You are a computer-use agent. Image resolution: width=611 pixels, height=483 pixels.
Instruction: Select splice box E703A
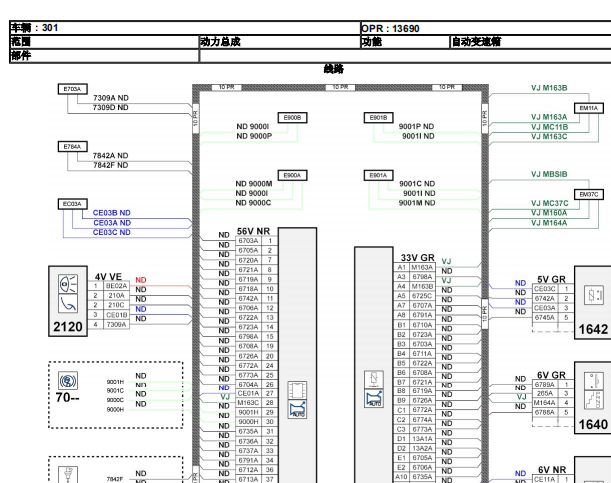[72, 89]
